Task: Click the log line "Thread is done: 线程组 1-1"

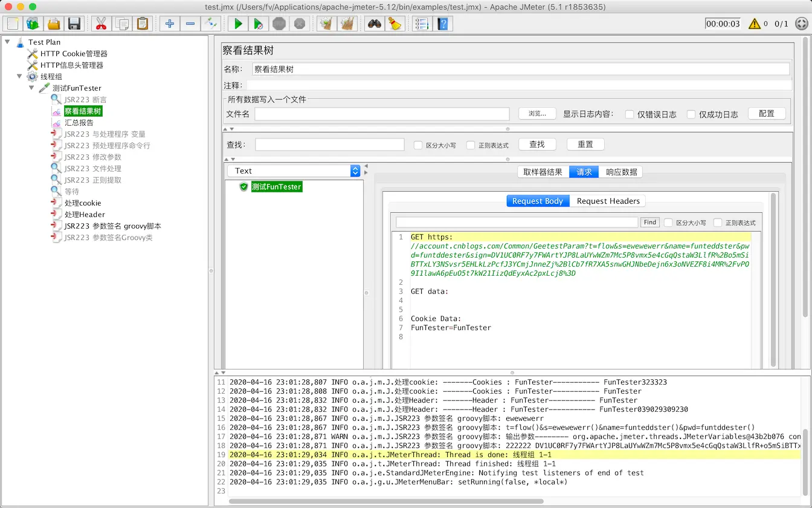Action: pyautogui.click(x=498, y=455)
